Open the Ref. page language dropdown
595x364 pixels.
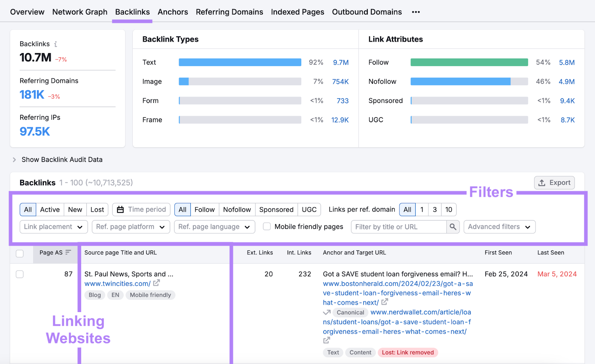point(214,227)
